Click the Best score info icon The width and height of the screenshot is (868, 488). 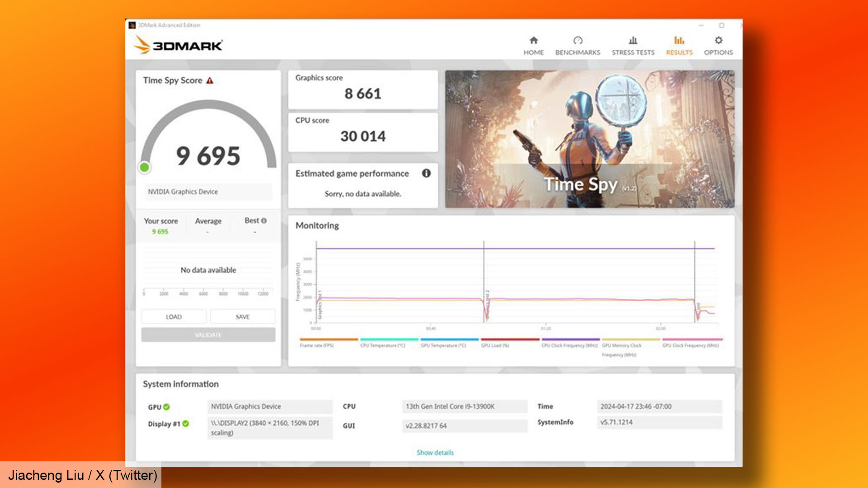coord(264,221)
